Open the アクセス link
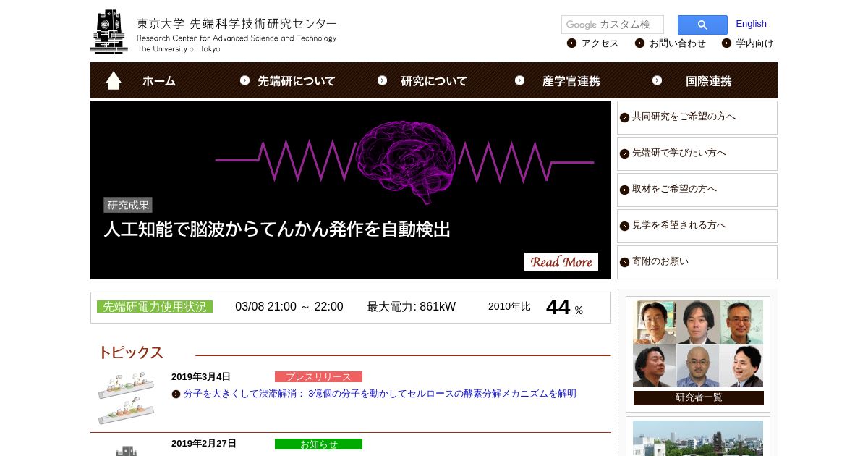868x456 pixels. (600, 43)
